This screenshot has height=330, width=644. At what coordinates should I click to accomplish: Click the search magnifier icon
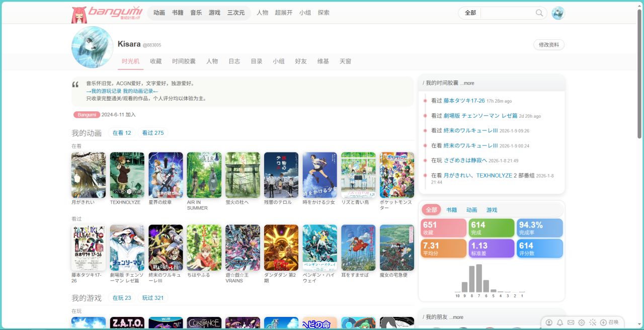[539, 13]
